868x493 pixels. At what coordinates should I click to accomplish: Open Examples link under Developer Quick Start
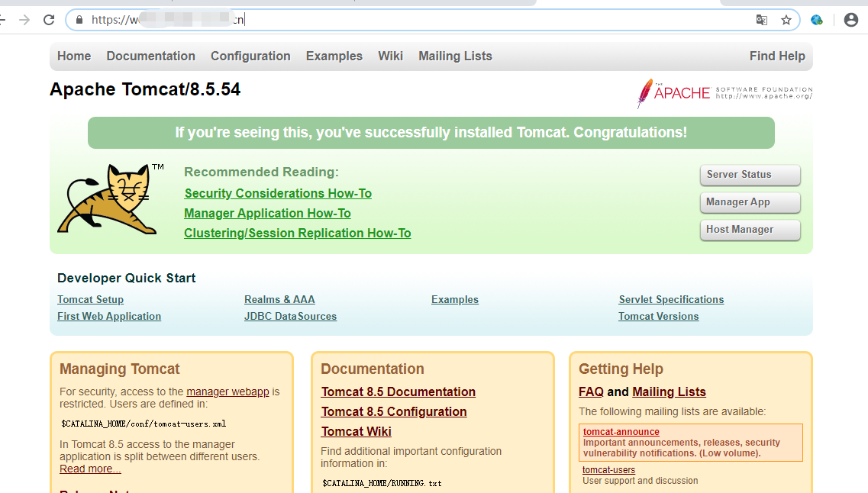coord(455,299)
